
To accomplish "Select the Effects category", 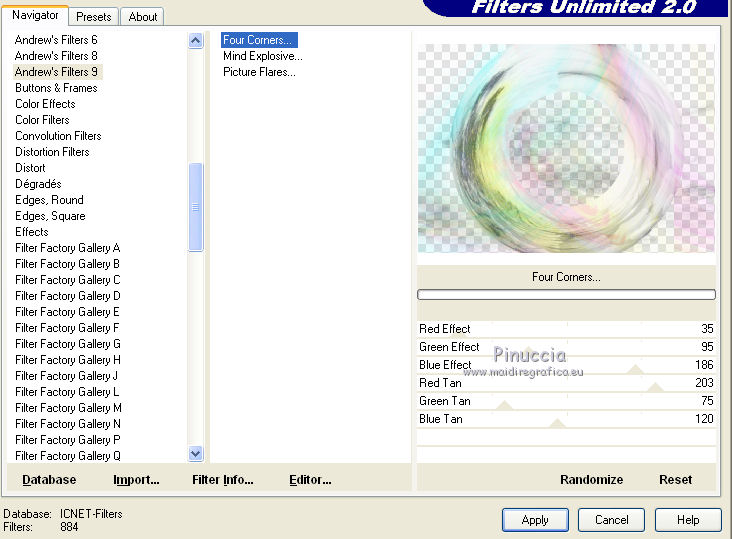I will 32,231.
